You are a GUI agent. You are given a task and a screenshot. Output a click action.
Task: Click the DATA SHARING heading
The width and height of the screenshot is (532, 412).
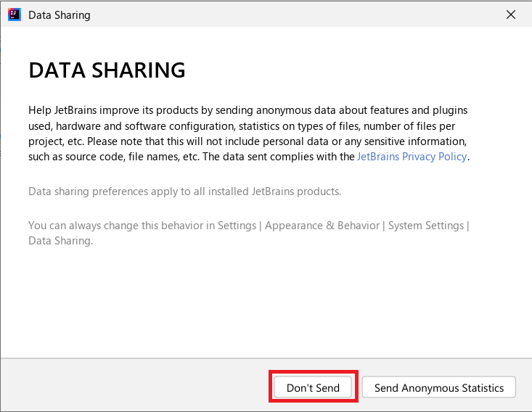pos(107,70)
